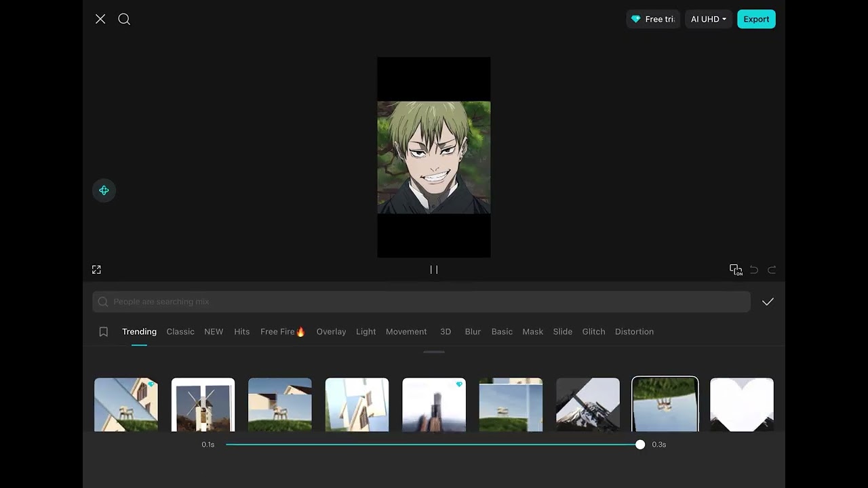Open the saved bookmark favorites icon
Screen dimensions: 868x488
click(104, 332)
